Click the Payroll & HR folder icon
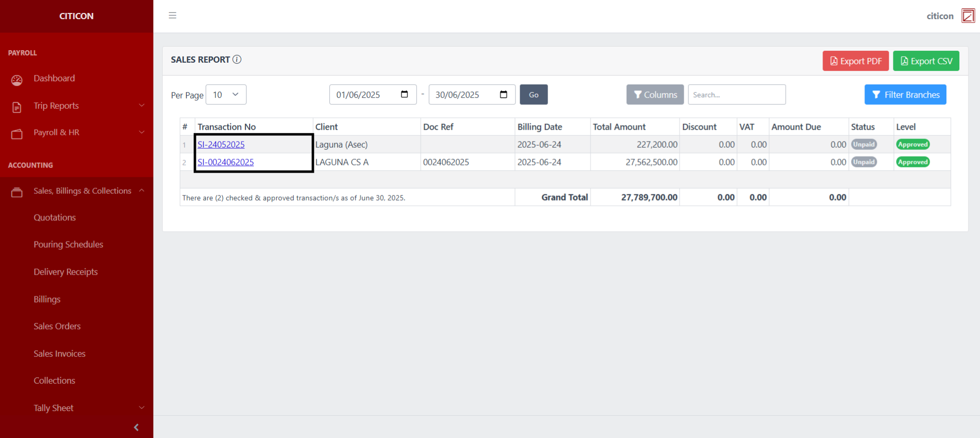The image size is (980, 438). coord(17,134)
